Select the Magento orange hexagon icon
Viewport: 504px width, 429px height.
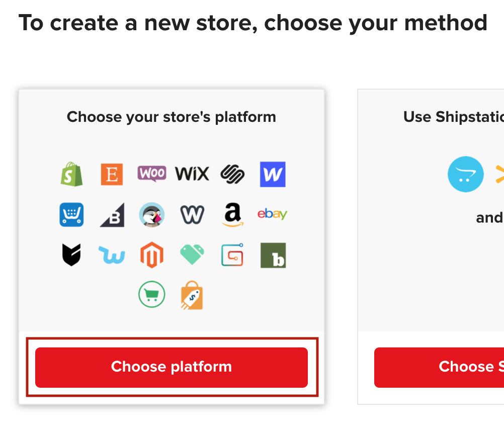tap(152, 255)
